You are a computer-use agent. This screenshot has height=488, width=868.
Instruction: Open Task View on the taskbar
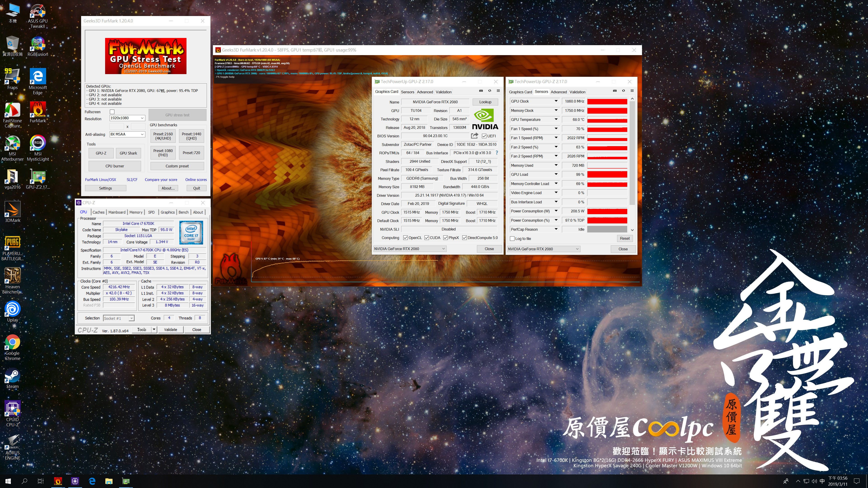tap(40, 481)
